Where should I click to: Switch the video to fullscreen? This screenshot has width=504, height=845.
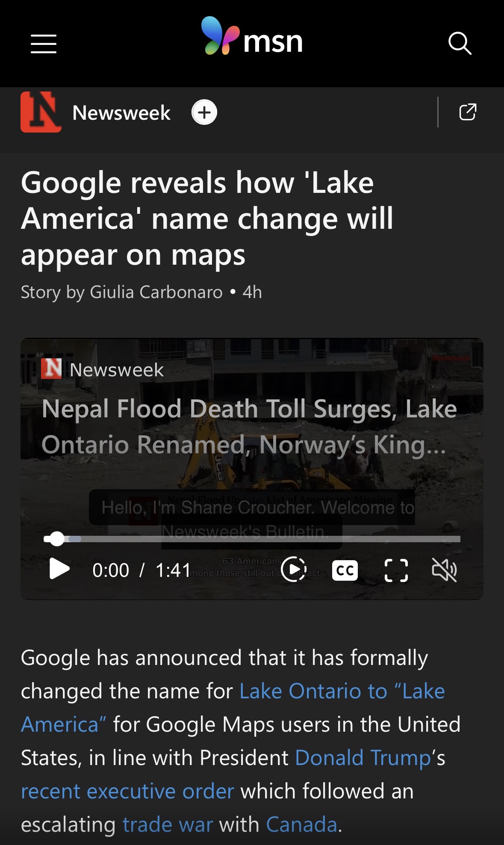click(x=396, y=570)
